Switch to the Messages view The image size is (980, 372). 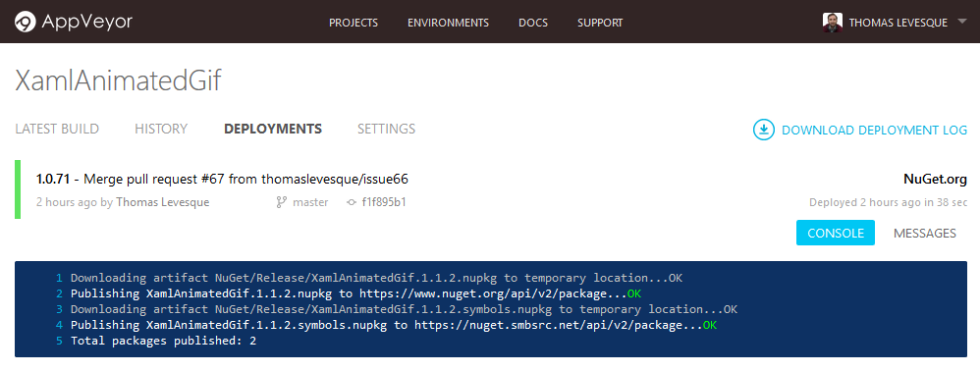[x=924, y=233]
